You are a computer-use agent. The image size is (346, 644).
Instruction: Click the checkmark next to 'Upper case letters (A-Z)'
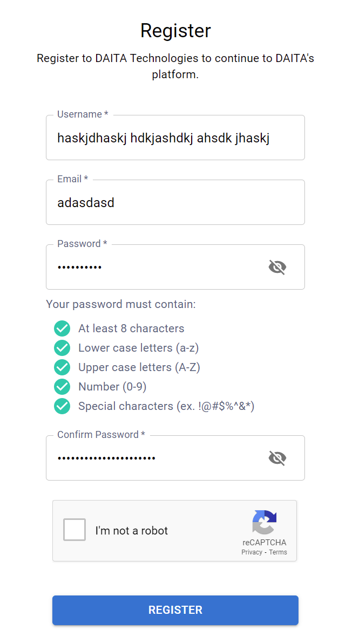click(x=62, y=367)
